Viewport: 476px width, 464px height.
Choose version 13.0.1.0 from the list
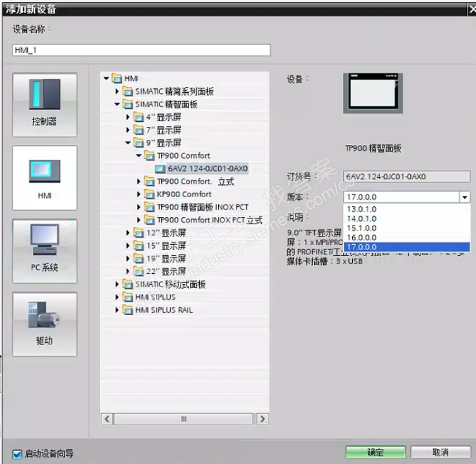(x=407, y=209)
